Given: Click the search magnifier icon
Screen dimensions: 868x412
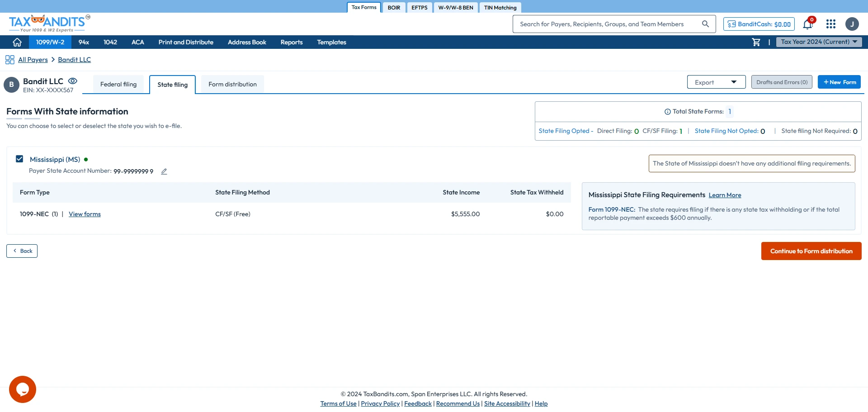Looking at the screenshot, I should (x=705, y=24).
